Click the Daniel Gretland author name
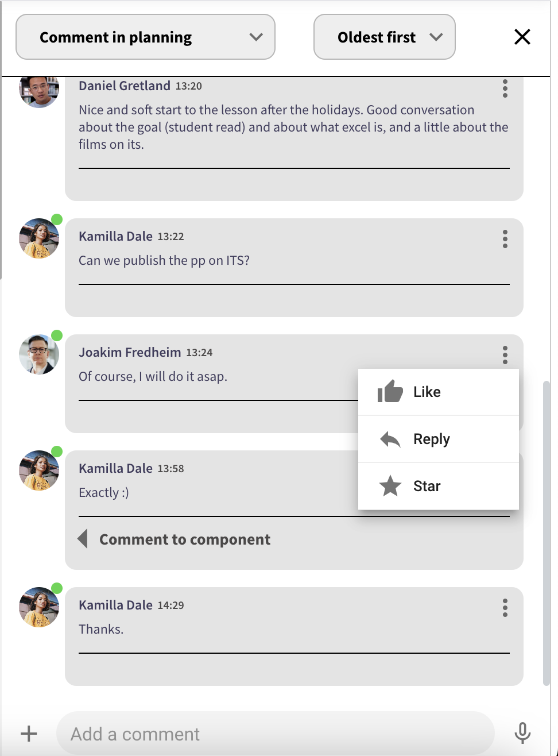The width and height of the screenshot is (558, 756). point(125,86)
